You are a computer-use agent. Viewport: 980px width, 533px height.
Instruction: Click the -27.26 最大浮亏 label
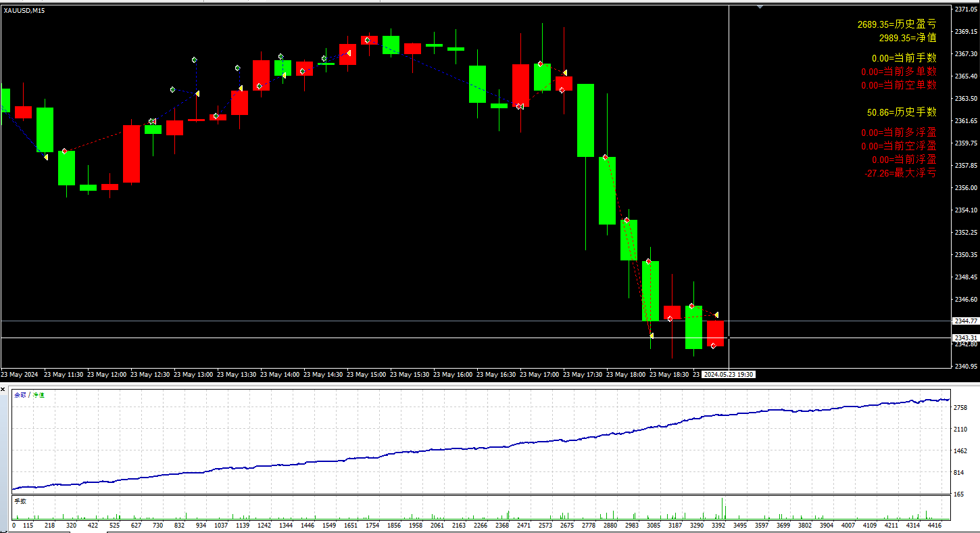[x=900, y=173]
